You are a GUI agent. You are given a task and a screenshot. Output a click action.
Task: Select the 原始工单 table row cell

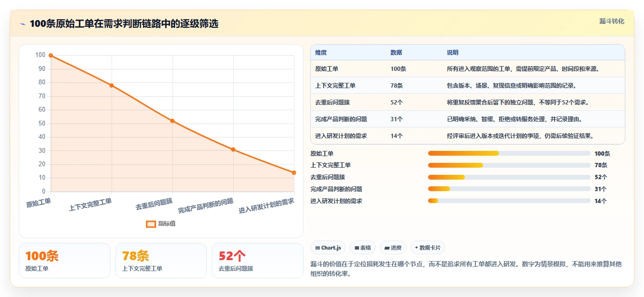327,69
